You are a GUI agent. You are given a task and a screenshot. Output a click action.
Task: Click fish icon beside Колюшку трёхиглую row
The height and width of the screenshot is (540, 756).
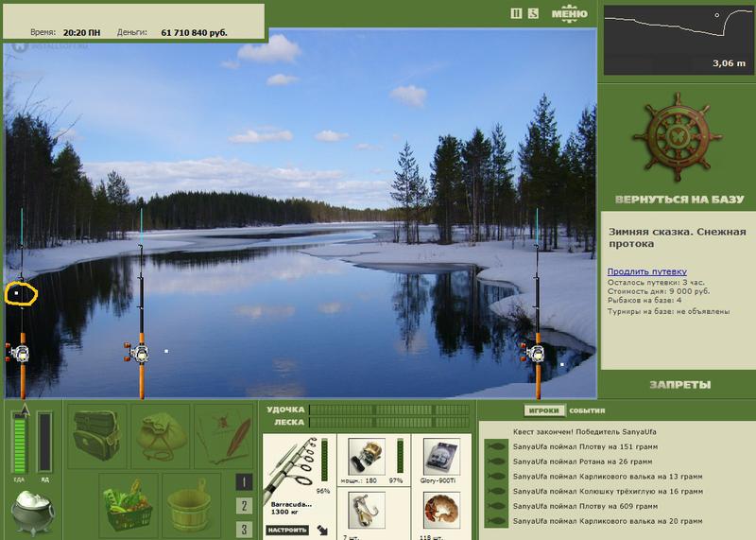tap(496, 492)
